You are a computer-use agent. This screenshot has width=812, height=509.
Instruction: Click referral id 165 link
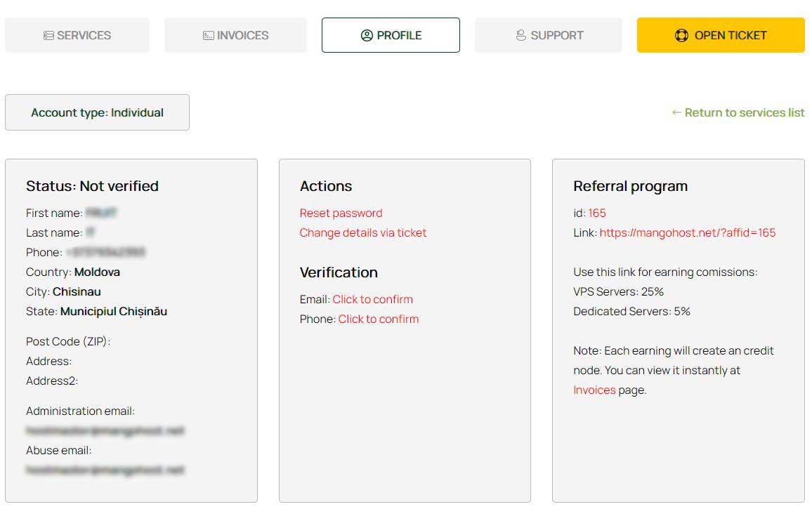click(x=597, y=213)
